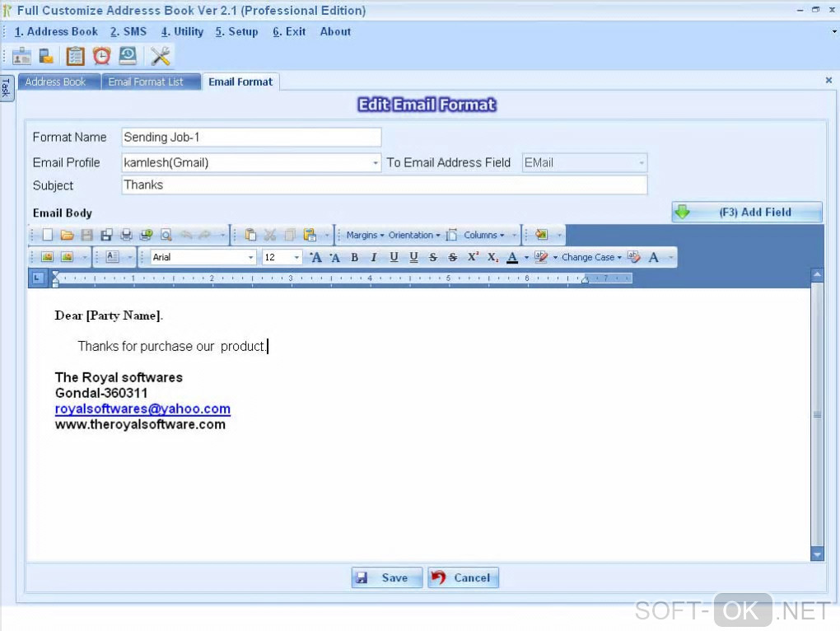This screenshot has height=631, width=840.
Task: Click the Cancel button
Action: tap(464, 577)
